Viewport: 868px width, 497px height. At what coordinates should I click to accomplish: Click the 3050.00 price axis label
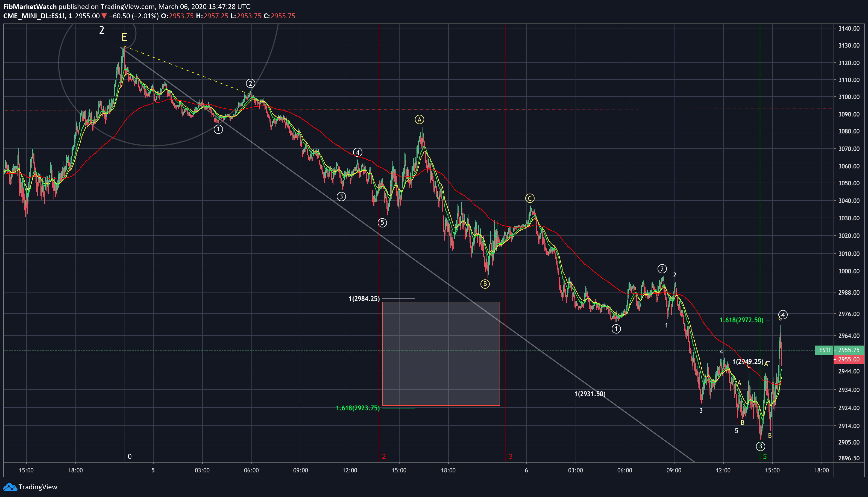tap(849, 183)
